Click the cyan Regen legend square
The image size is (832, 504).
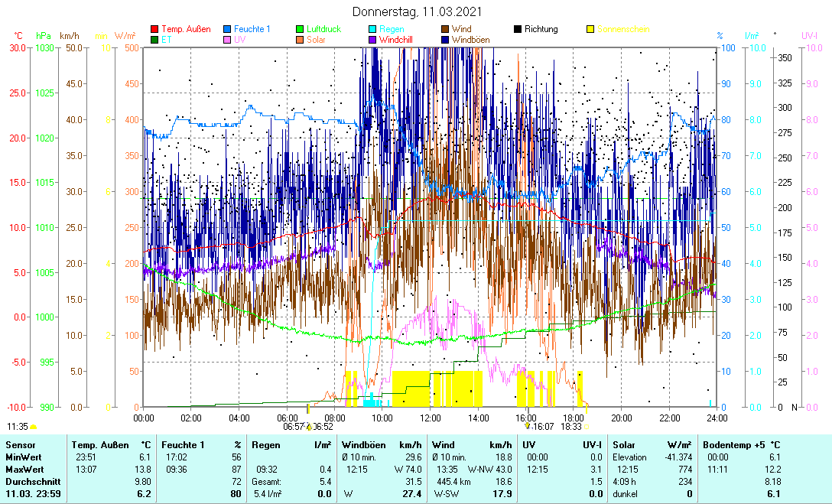click(x=373, y=30)
